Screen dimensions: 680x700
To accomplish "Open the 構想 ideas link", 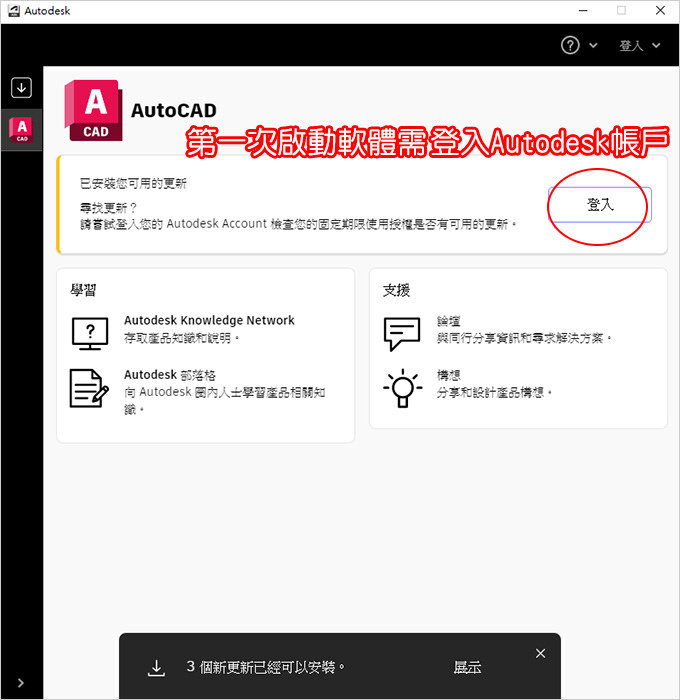I will point(448,375).
